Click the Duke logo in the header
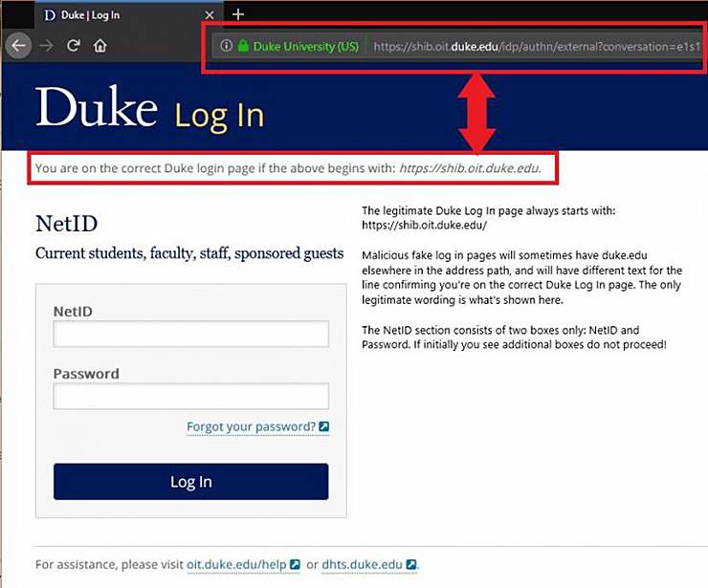This screenshot has width=708, height=588. point(97,107)
